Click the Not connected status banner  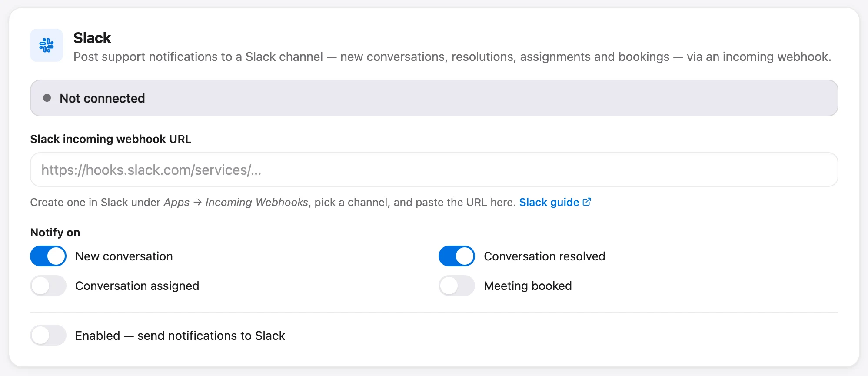pyautogui.click(x=434, y=98)
